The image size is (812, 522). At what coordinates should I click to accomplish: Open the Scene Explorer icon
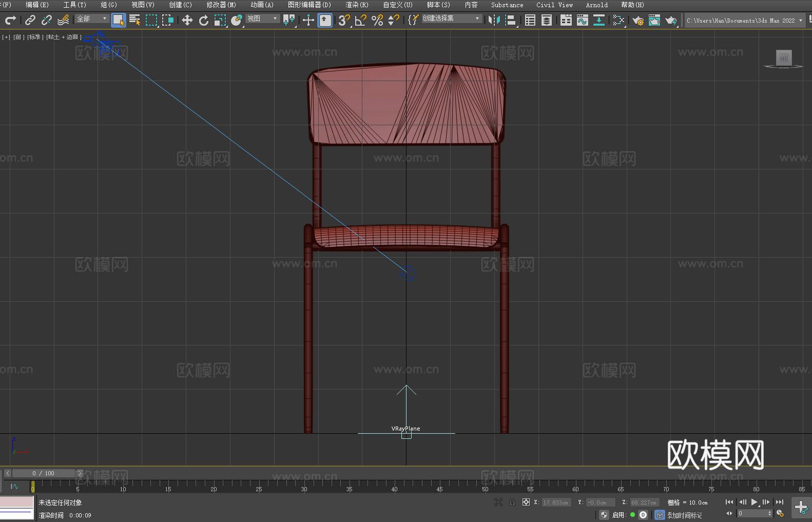click(530, 20)
